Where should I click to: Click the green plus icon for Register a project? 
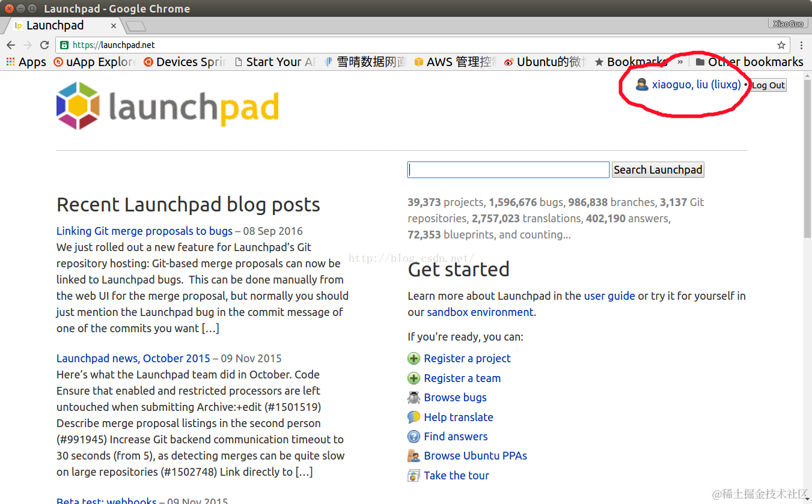[x=414, y=359]
